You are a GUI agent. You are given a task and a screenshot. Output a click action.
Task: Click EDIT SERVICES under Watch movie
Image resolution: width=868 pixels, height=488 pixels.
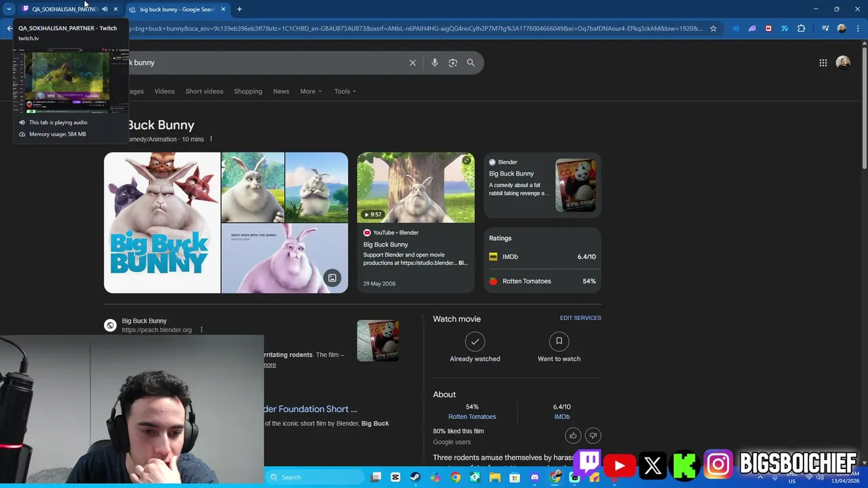tap(580, 318)
